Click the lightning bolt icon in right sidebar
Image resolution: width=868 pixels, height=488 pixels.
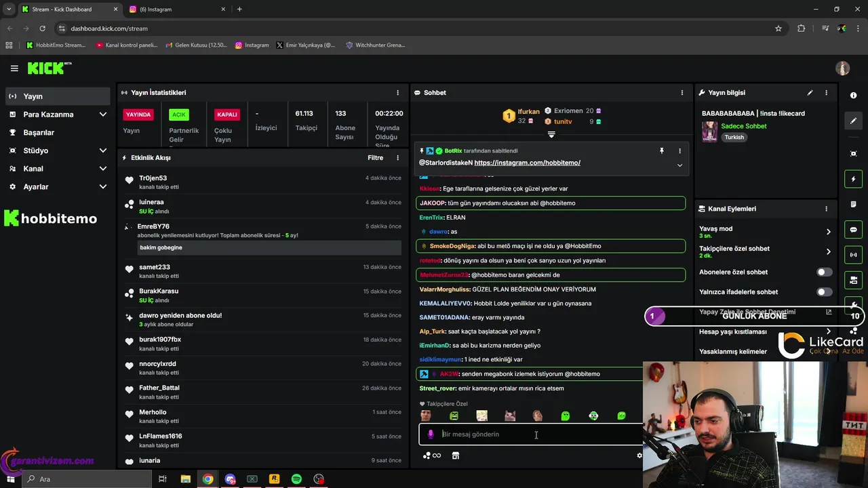tap(854, 179)
